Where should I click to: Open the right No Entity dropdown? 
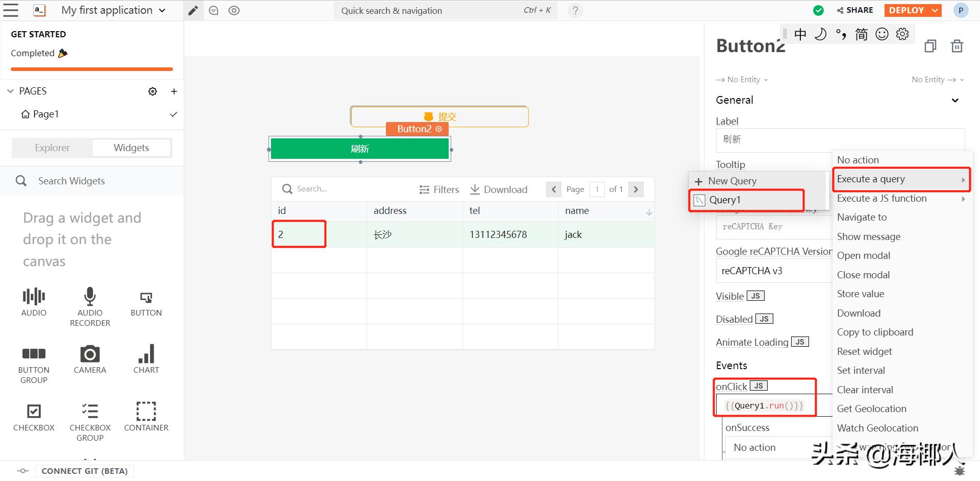(938, 80)
